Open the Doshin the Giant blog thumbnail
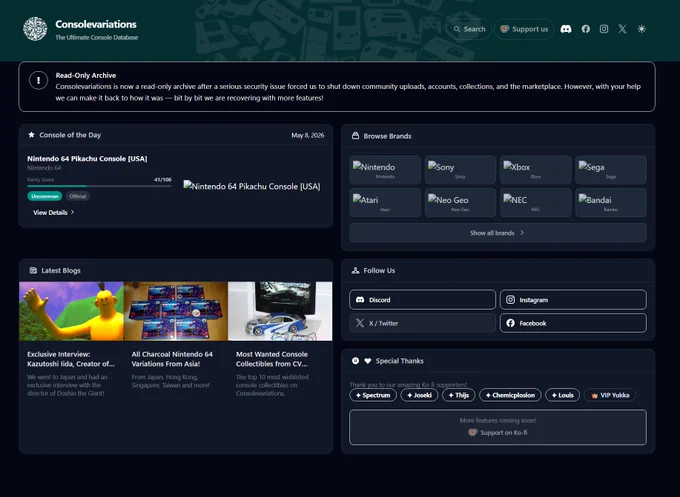The image size is (680, 497). [72, 311]
